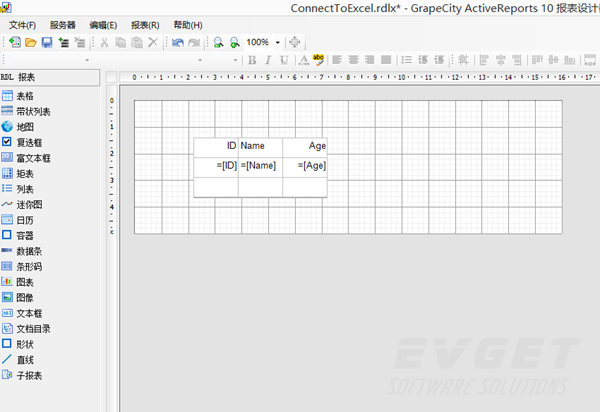The width and height of the screenshot is (600, 412).
Task: Toggle snap to grid icon
Action: tap(463, 60)
